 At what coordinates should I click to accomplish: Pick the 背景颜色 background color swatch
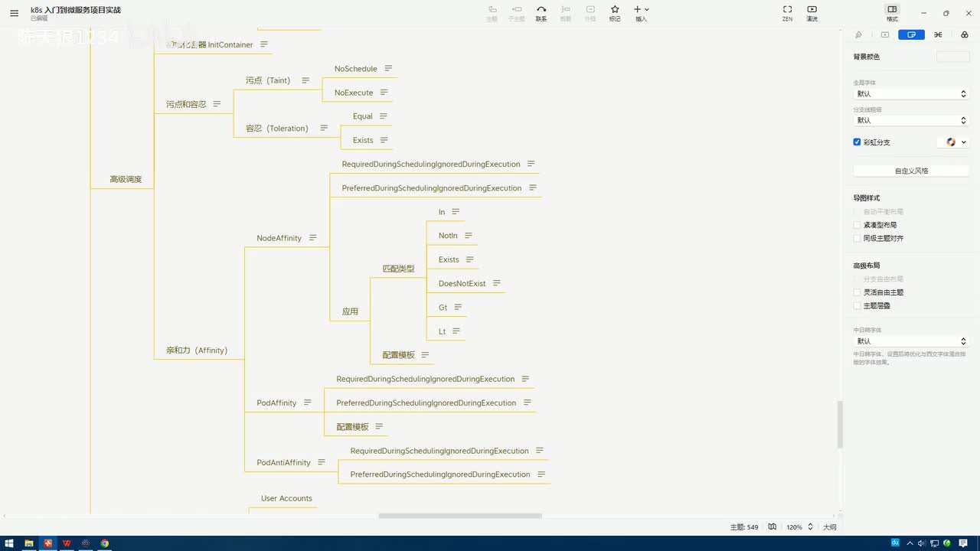pos(953,57)
